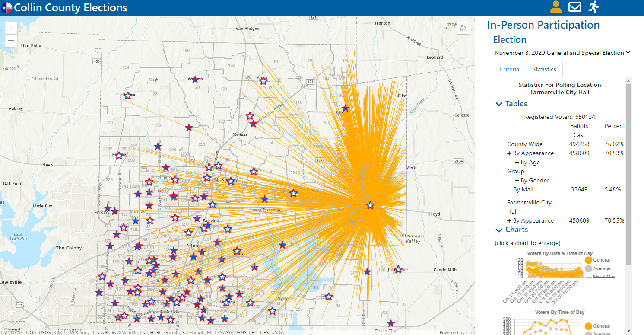The image size is (644, 335).
Task: Click the running person icon in header
Action: pyautogui.click(x=594, y=7)
